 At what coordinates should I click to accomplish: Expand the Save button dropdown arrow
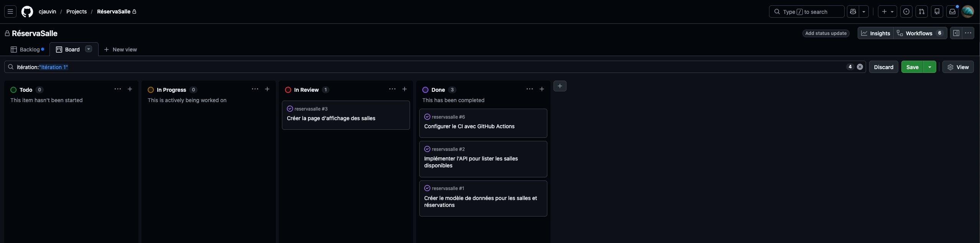coord(930,67)
